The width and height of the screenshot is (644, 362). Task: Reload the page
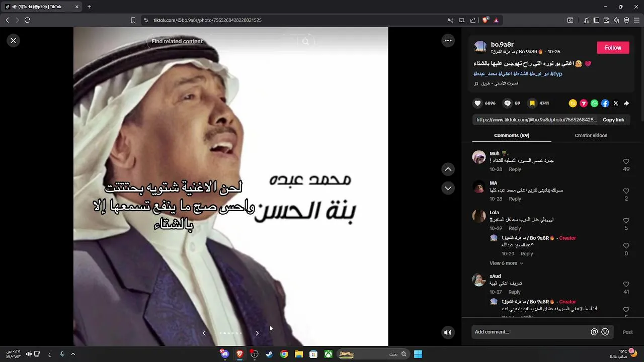tap(27, 20)
